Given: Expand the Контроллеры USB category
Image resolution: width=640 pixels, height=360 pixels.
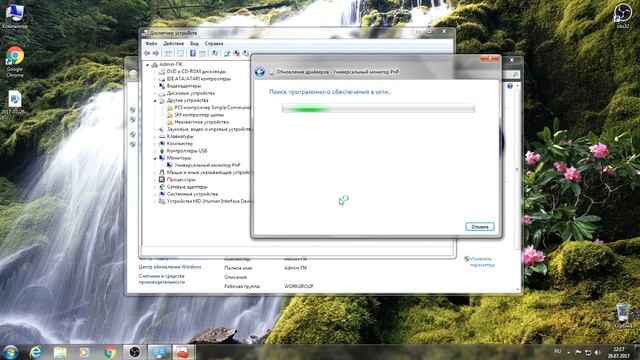Looking at the screenshot, I should (x=155, y=151).
